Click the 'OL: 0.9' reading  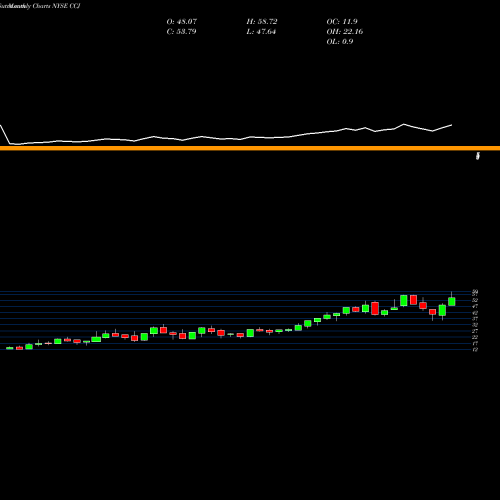coord(340,42)
